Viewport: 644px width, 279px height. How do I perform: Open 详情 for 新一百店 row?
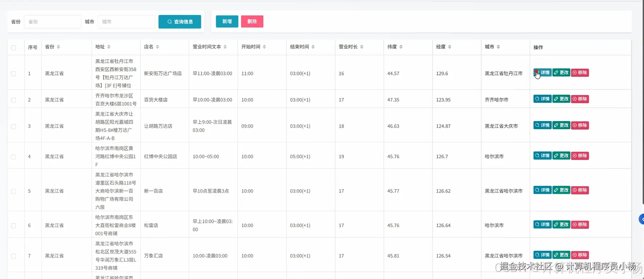point(543,190)
